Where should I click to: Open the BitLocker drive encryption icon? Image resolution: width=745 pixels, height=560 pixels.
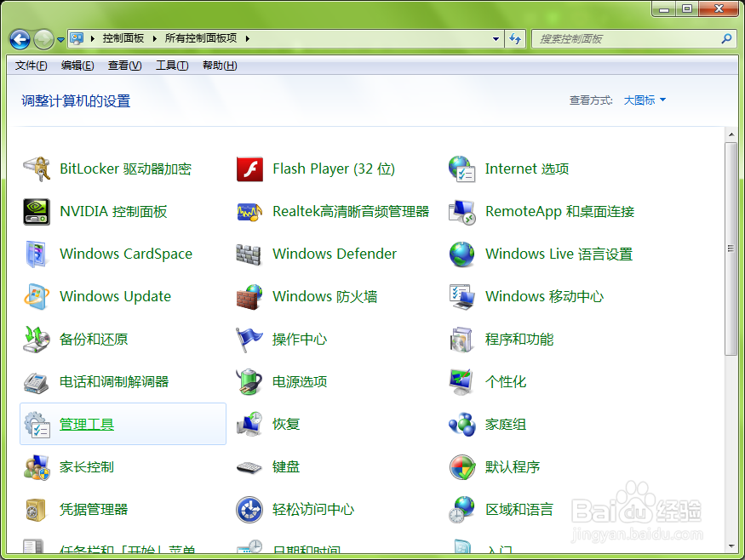pyautogui.click(x=37, y=169)
